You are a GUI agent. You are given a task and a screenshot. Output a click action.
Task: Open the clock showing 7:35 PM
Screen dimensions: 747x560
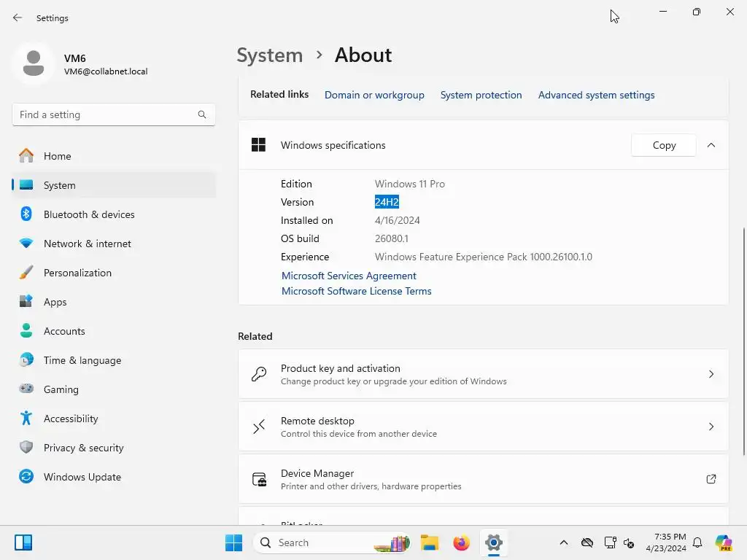point(666,542)
